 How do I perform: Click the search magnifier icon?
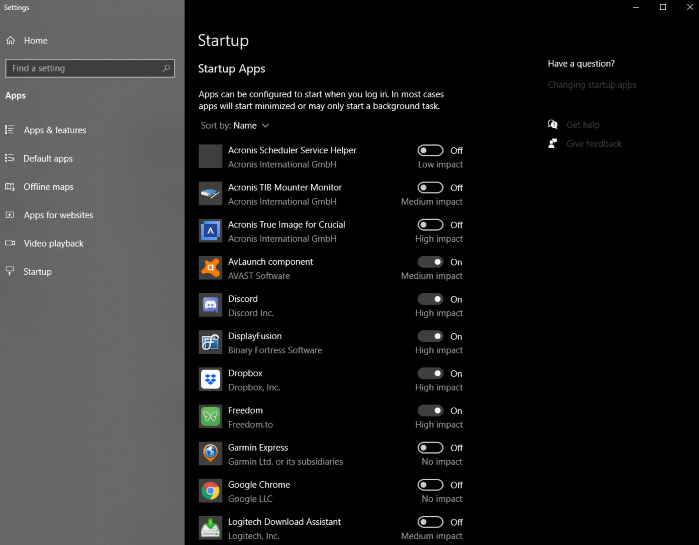point(166,68)
